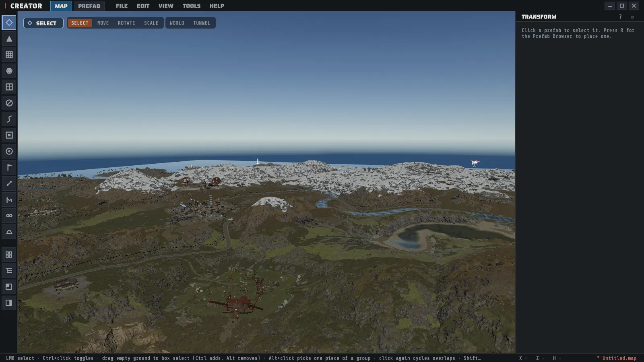Switch to ROTATE transform mode
The width and height of the screenshot is (644, 362).
point(126,23)
